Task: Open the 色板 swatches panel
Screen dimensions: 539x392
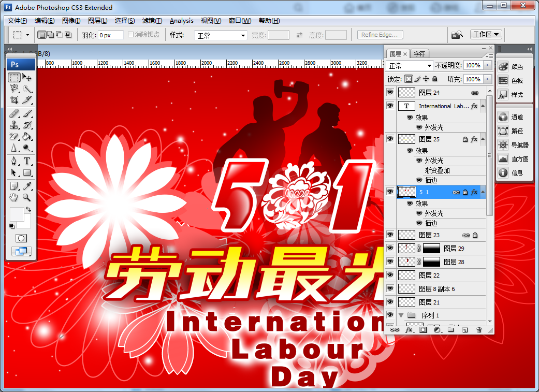Action: point(511,81)
